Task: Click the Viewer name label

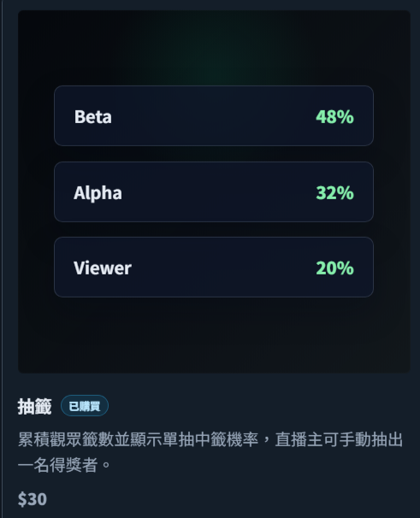Action: pyautogui.click(x=103, y=268)
